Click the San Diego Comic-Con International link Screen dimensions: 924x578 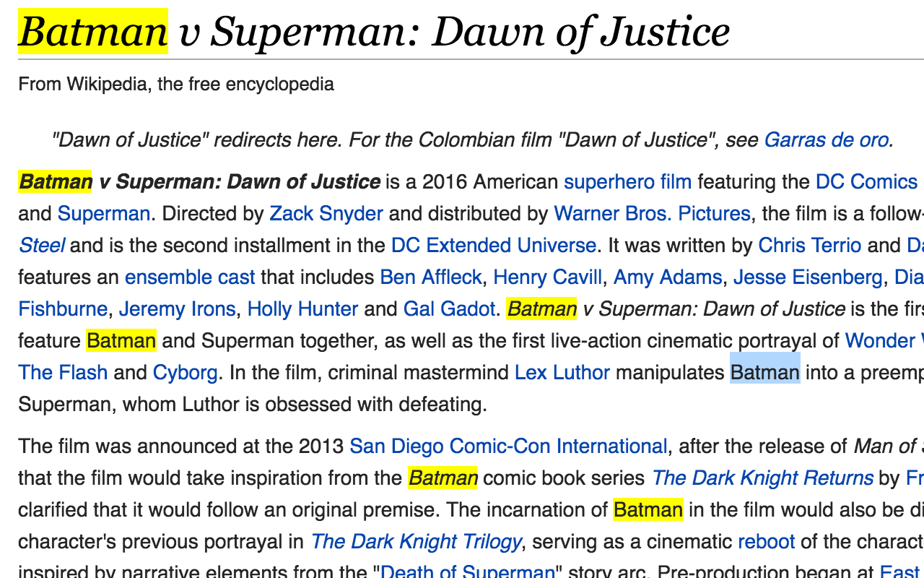pos(508,446)
